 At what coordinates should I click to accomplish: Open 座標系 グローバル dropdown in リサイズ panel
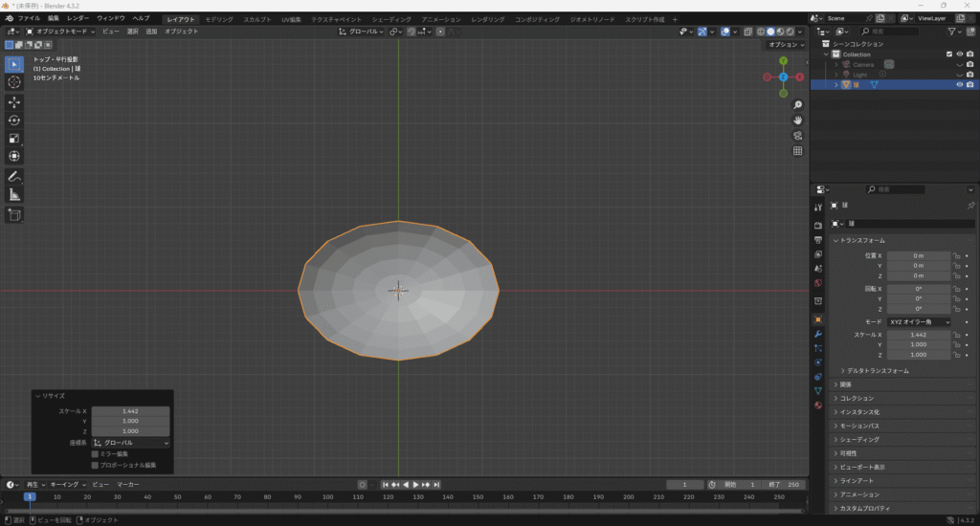point(130,443)
